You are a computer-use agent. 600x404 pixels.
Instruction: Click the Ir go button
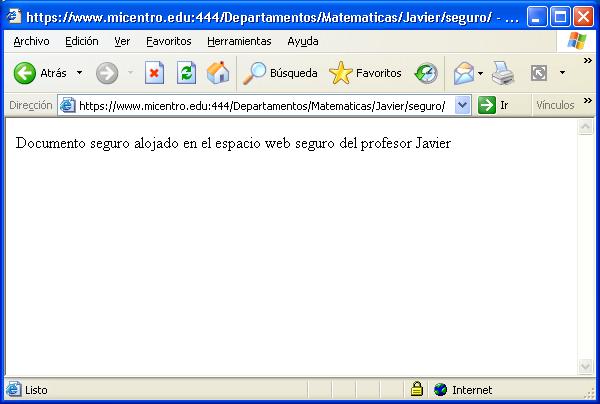click(x=495, y=105)
